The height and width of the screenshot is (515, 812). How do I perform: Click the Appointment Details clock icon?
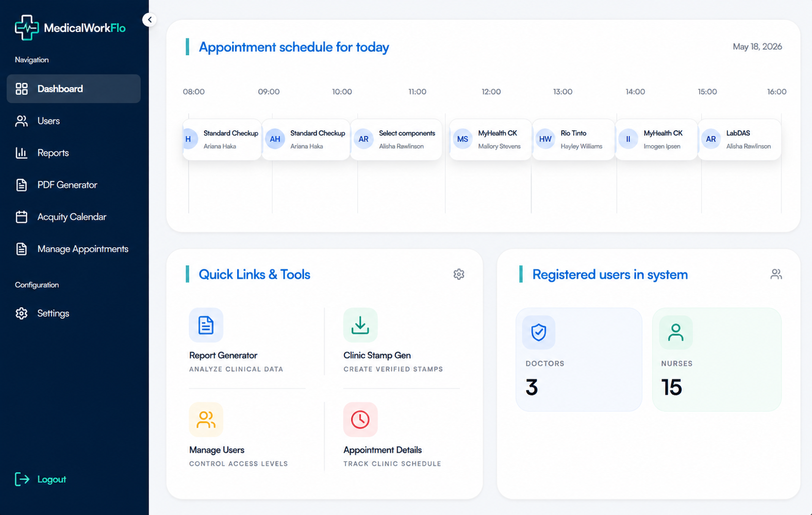[360, 420]
